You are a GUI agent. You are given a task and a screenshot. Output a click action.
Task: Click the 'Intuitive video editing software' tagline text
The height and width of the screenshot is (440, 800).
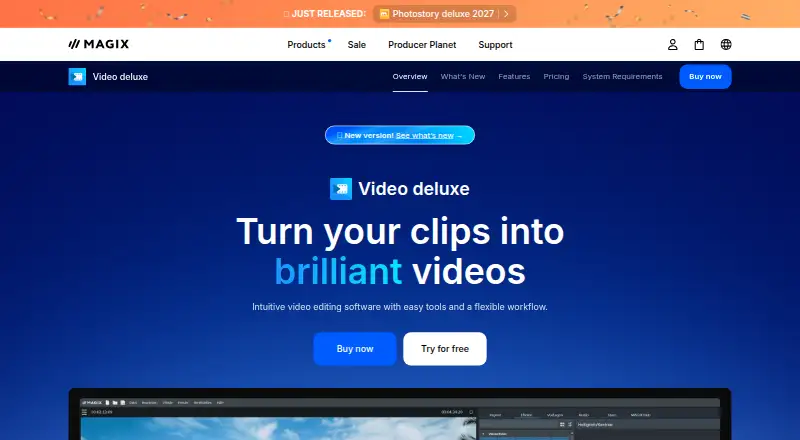[x=399, y=307]
